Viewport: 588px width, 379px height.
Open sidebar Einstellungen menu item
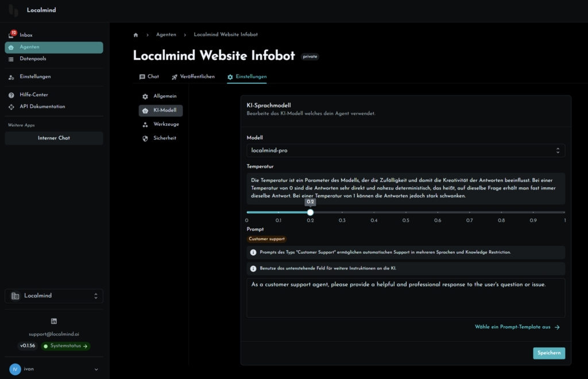[x=54, y=77]
